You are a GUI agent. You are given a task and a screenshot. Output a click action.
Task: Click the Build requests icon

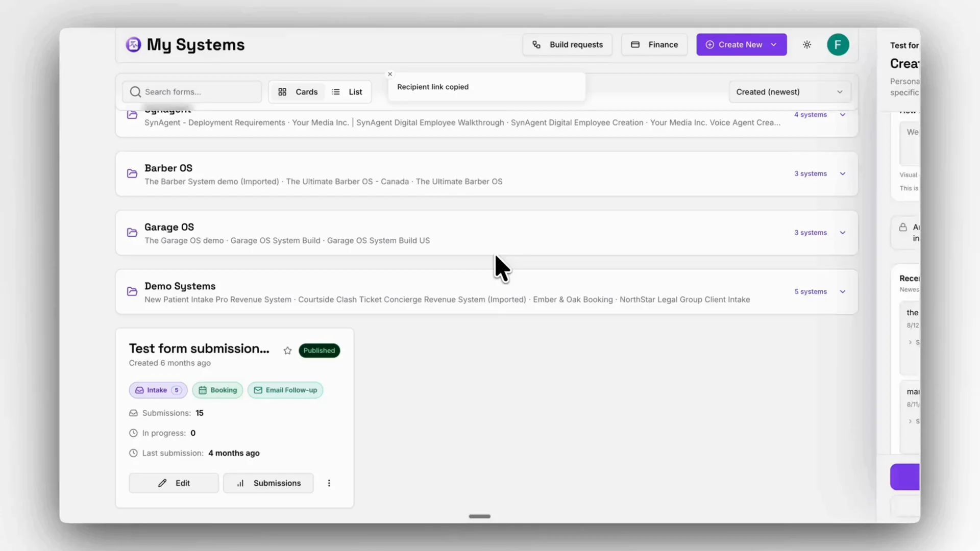tap(536, 45)
